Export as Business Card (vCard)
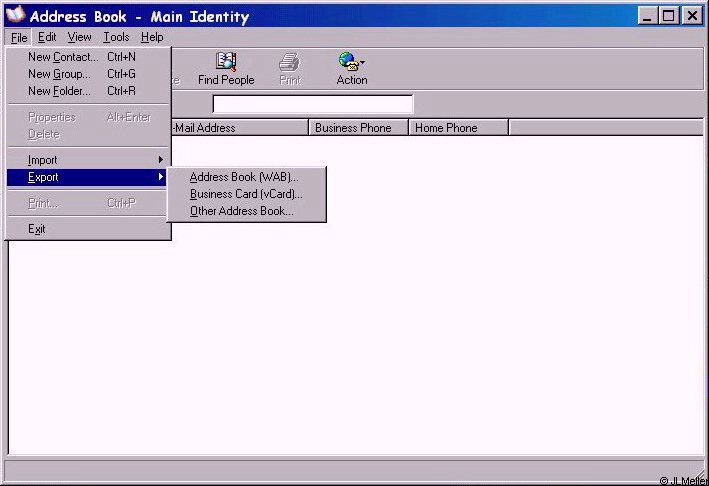Viewport: 709px width, 486px height. [245, 194]
